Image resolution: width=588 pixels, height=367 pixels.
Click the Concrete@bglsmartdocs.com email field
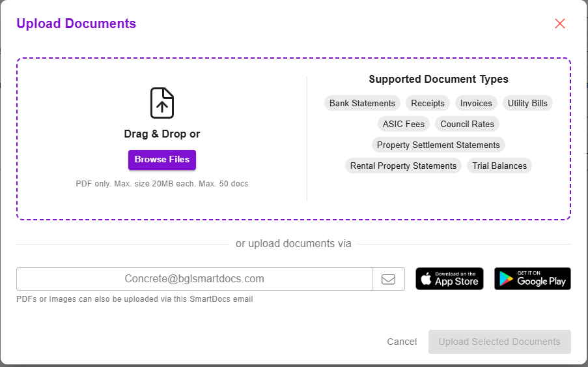tap(194, 279)
